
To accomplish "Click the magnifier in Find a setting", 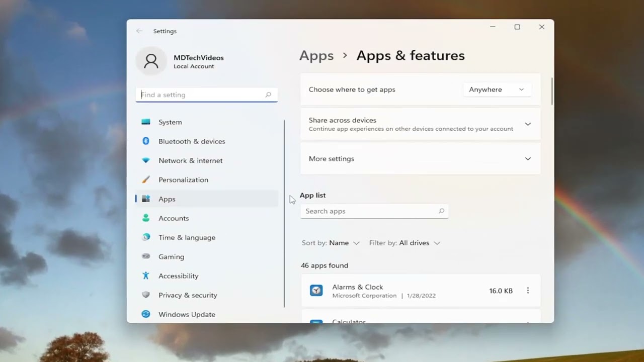I will [268, 95].
